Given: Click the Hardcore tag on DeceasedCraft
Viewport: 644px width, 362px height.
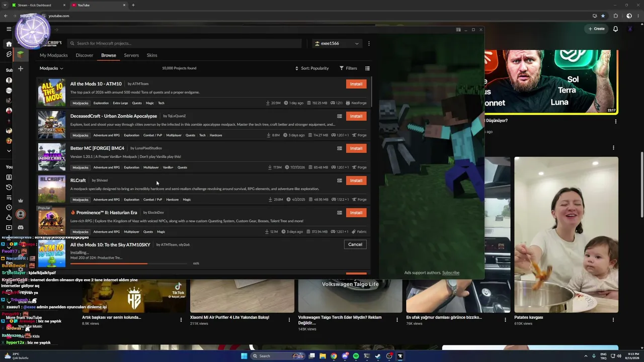Looking at the screenshot, I should (x=216, y=135).
